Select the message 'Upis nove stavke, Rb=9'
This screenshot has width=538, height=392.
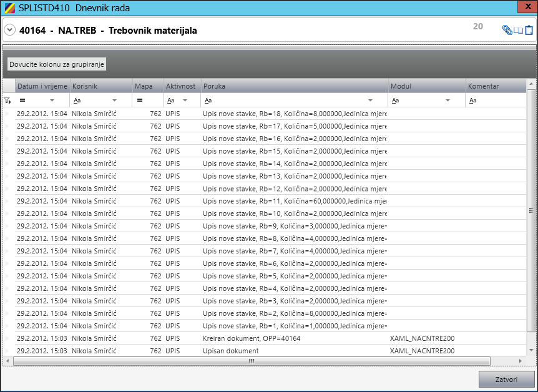click(295, 226)
